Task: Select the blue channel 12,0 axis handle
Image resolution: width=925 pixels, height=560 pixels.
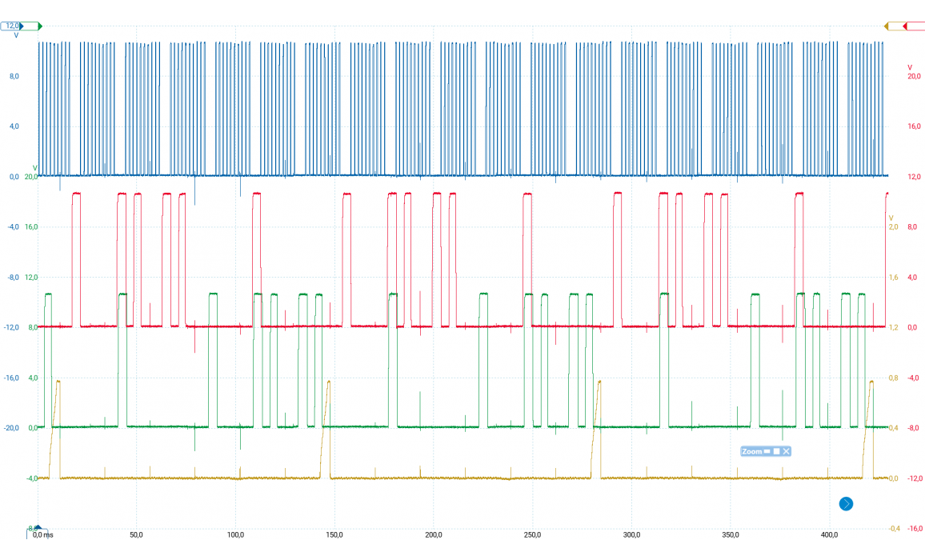Action: click(13, 26)
